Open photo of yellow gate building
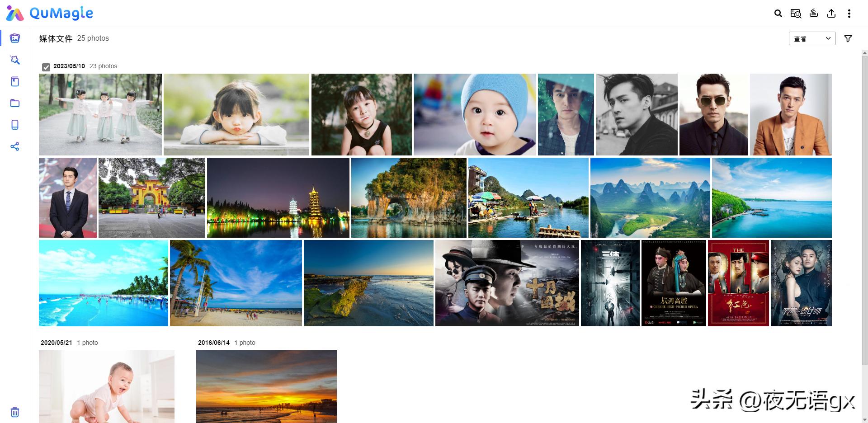The height and width of the screenshot is (423, 868). (x=152, y=197)
